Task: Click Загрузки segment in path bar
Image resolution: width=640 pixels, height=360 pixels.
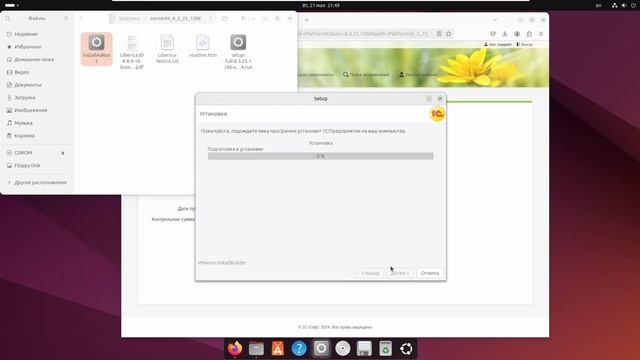Action: pos(129,18)
